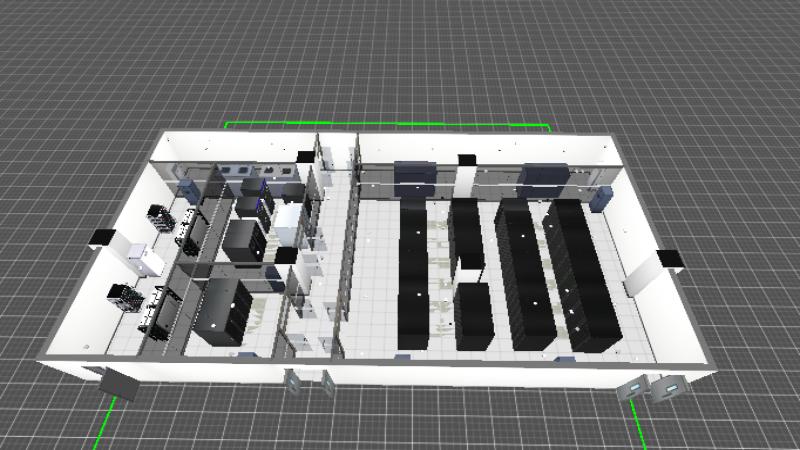Select the large black cabinet in lower-left room
Screen dimensions: 800x450
tap(224, 312)
